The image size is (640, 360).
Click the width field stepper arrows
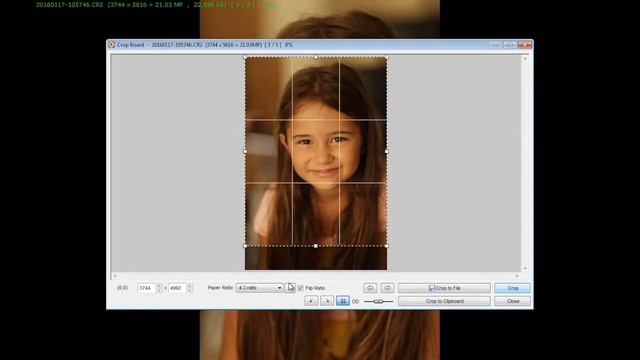click(159, 288)
